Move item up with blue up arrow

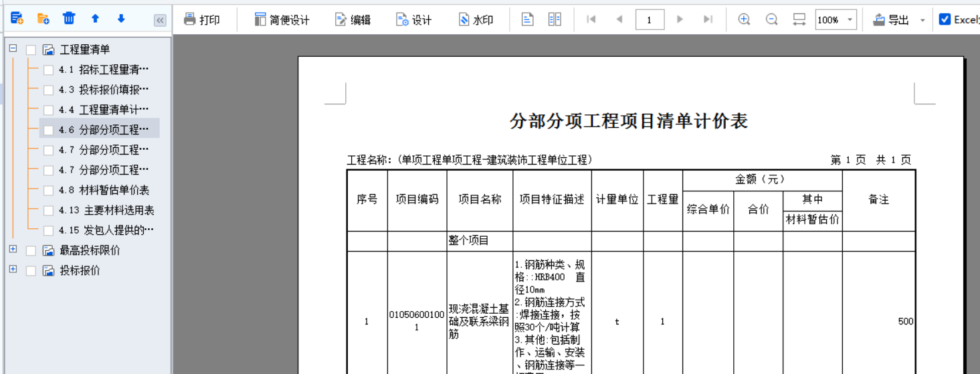pyautogui.click(x=95, y=19)
